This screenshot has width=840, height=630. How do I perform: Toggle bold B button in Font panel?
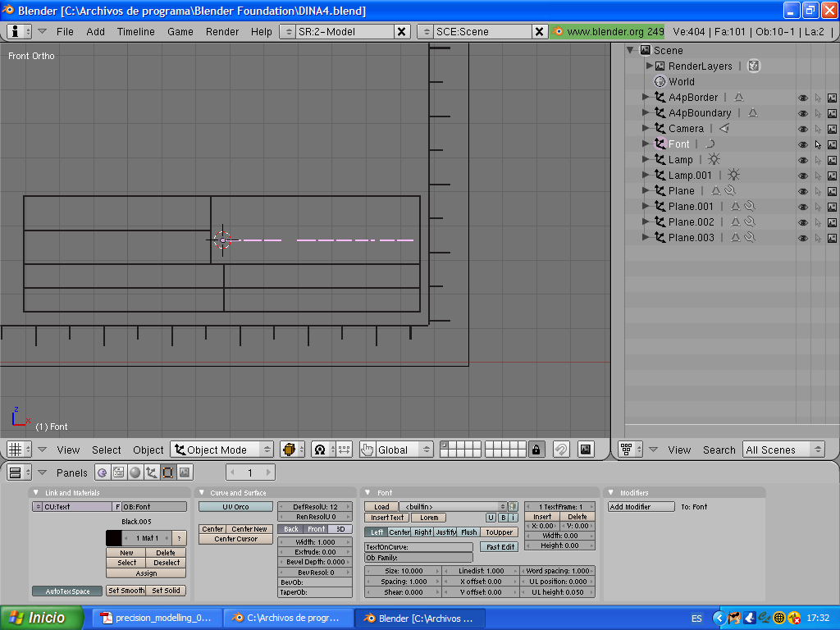point(503,518)
